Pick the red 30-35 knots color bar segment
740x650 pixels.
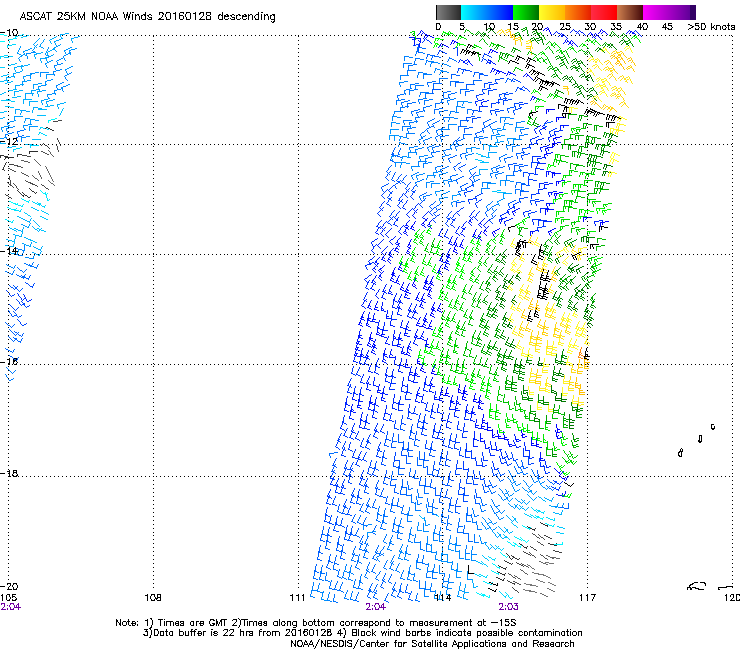pos(604,12)
